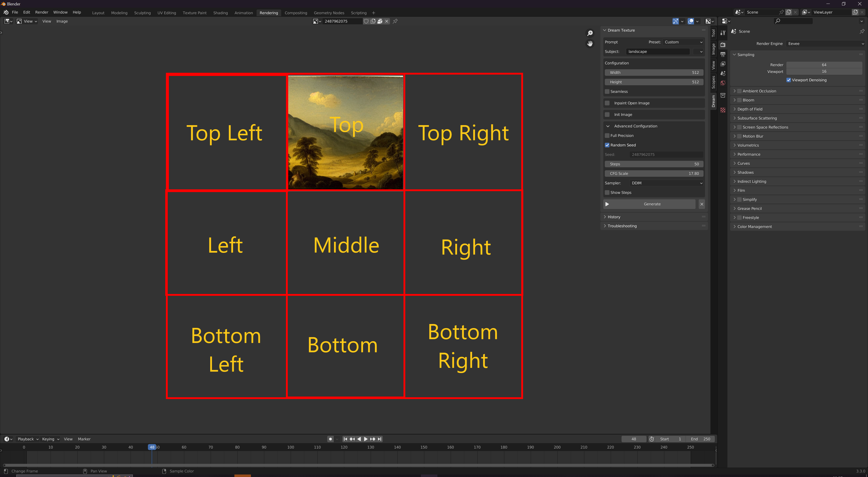Switch to the Shading workspace tab
This screenshot has height=477, width=868.
point(220,13)
